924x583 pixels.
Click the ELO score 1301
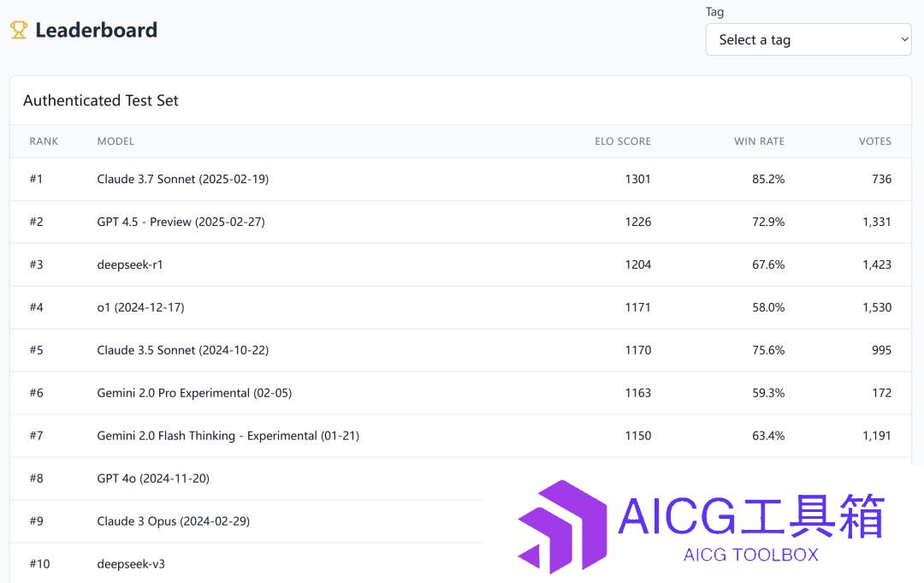pyautogui.click(x=637, y=179)
